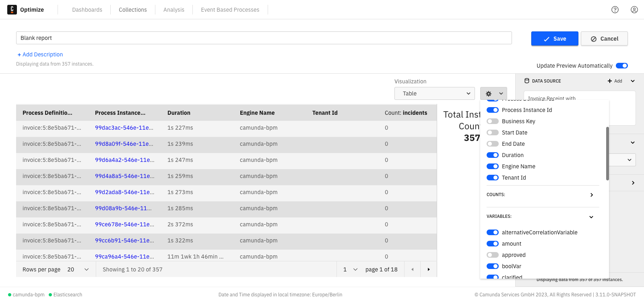Viewport: 644px width, 302px height.
Task: Cancel report editing
Action: click(604, 39)
